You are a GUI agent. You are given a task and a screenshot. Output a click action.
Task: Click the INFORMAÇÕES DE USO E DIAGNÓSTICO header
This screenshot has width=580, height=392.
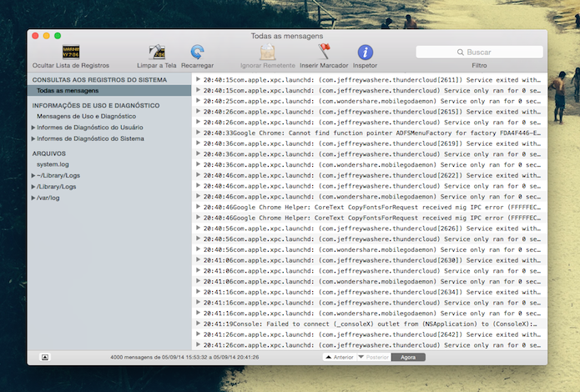tap(96, 105)
